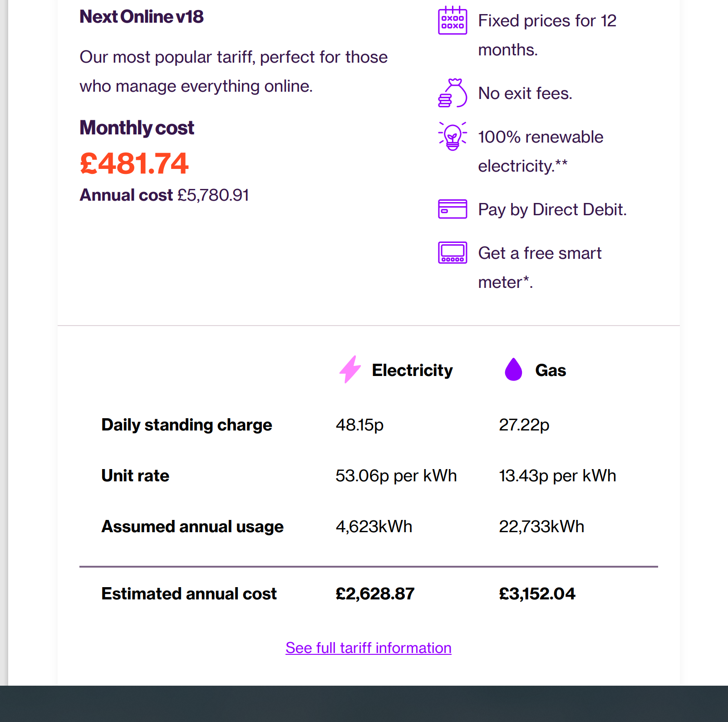Click the £481.74 monthly cost figure

134,163
